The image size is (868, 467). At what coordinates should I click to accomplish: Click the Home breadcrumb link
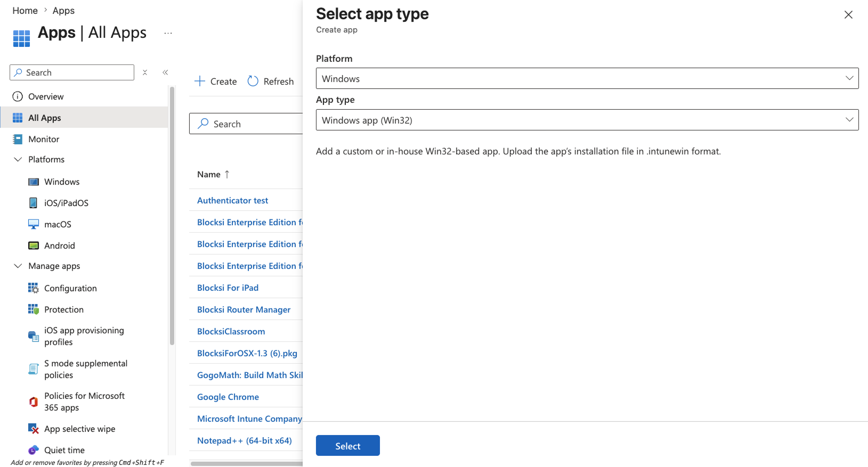tap(25, 11)
